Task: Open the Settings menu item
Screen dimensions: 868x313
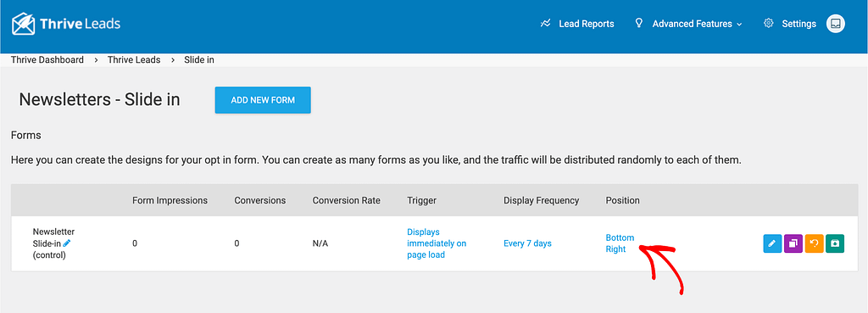Action: point(798,24)
